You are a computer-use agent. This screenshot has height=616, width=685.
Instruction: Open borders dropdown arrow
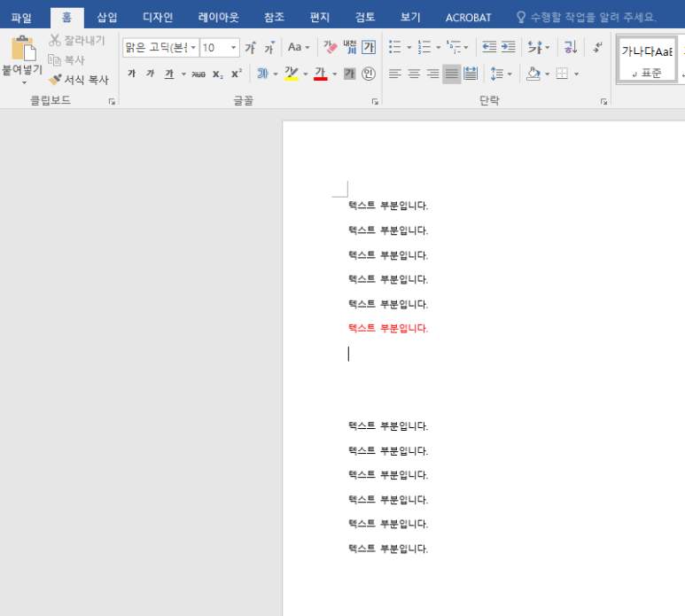577,74
